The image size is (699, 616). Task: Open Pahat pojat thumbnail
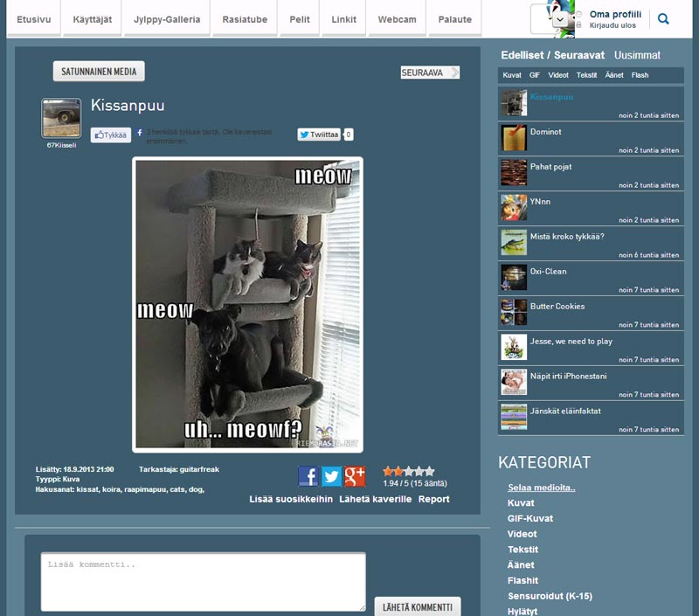click(514, 172)
